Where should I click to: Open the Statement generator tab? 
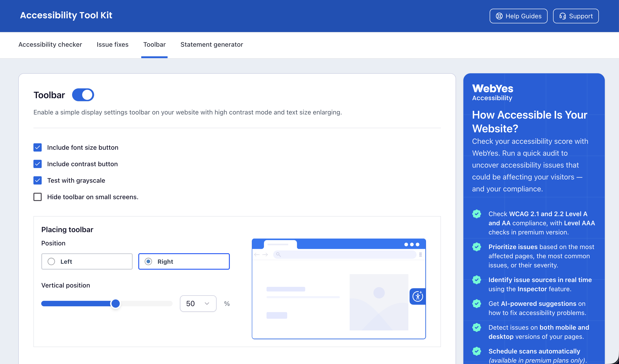click(x=212, y=44)
